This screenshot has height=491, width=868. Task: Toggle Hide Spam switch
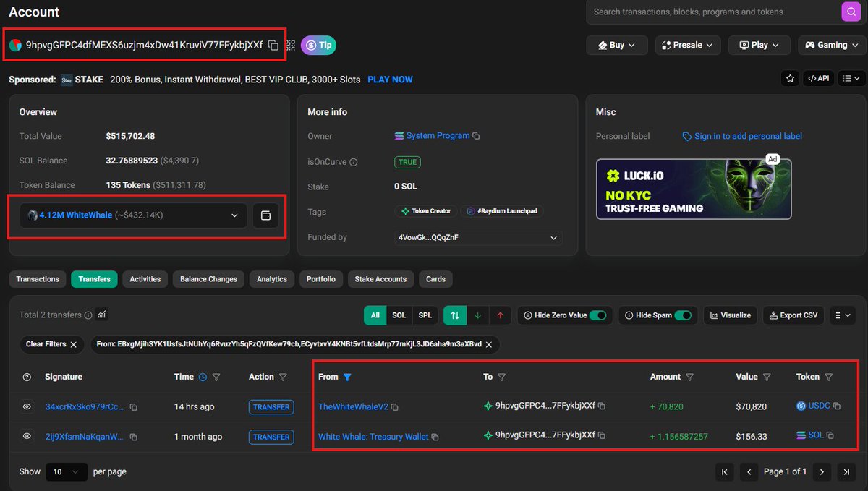(684, 315)
